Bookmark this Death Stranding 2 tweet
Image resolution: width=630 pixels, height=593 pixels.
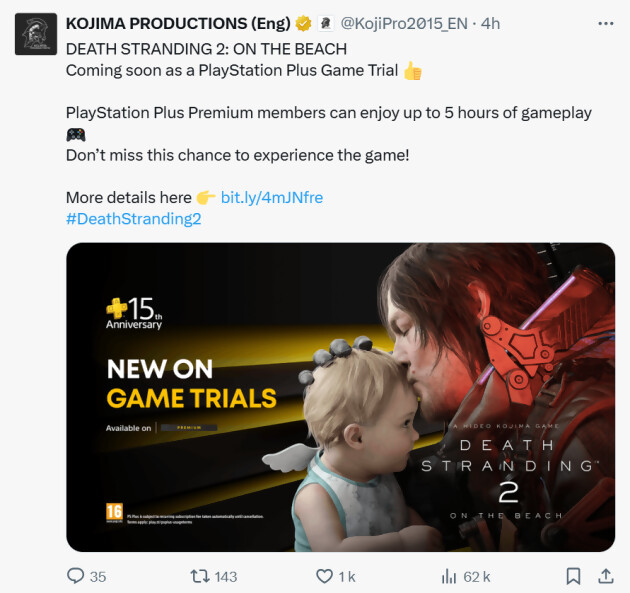pyautogui.click(x=573, y=576)
